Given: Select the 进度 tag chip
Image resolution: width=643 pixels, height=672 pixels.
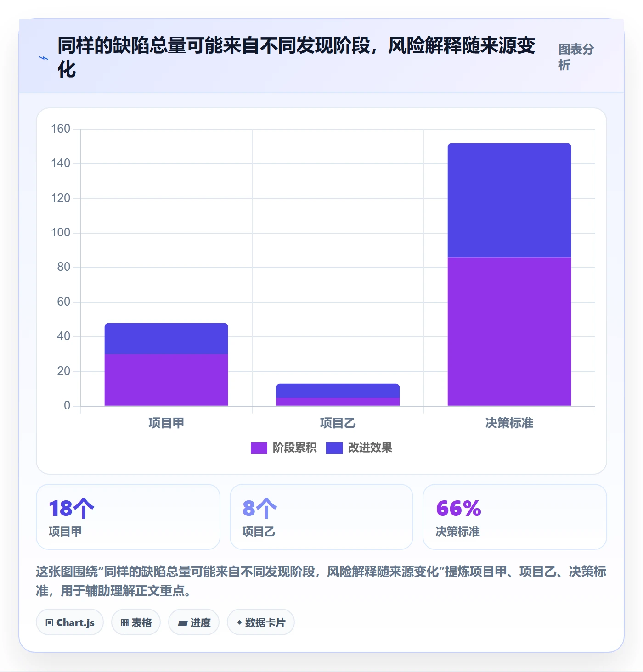Looking at the screenshot, I should click(194, 622).
